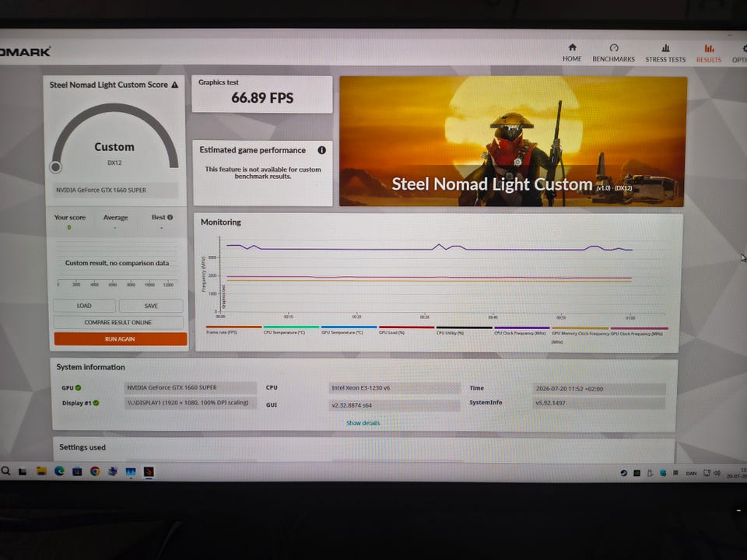
Task: Open the Show details link
Action: point(363,423)
